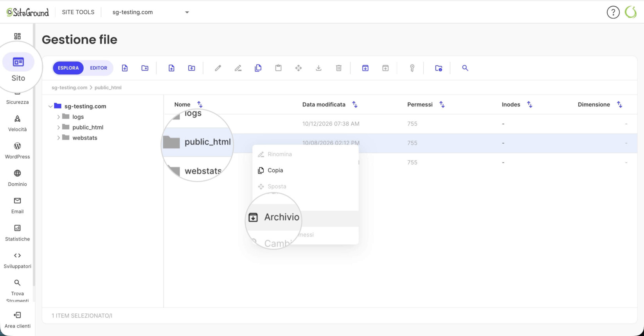This screenshot has height=336, width=644.
Task: Open the site selector dropdown sg-testing.com
Action: pos(151,12)
